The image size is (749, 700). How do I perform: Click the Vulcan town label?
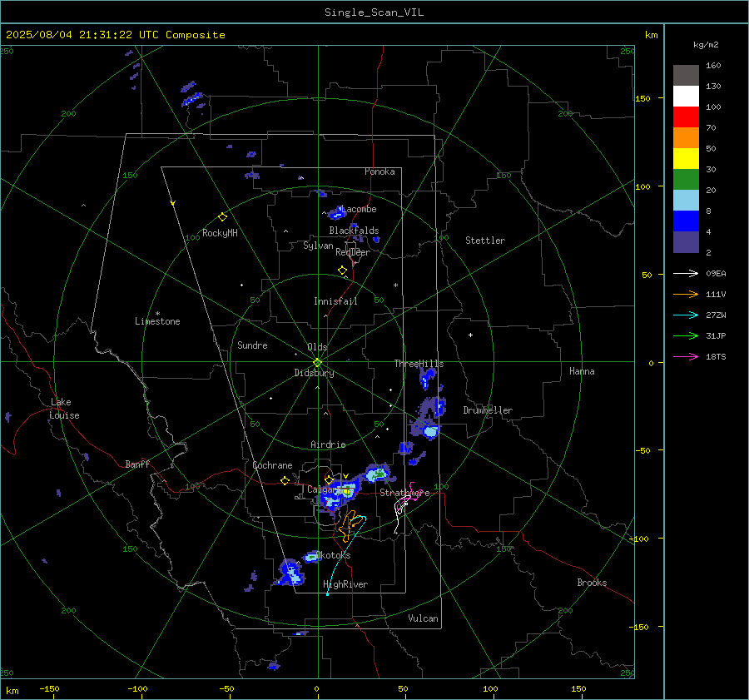click(423, 618)
